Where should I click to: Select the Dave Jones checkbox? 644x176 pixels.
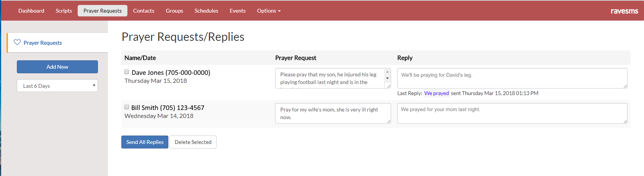click(127, 72)
